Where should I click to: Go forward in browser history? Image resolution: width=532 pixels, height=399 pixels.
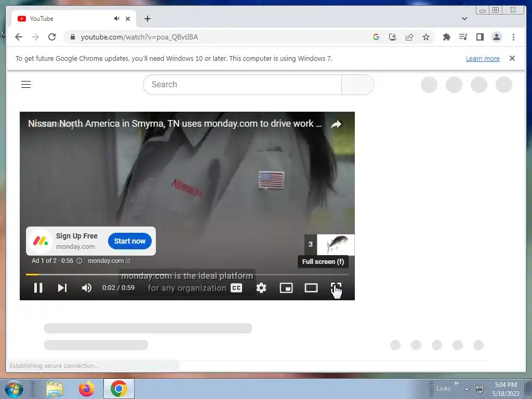point(35,37)
